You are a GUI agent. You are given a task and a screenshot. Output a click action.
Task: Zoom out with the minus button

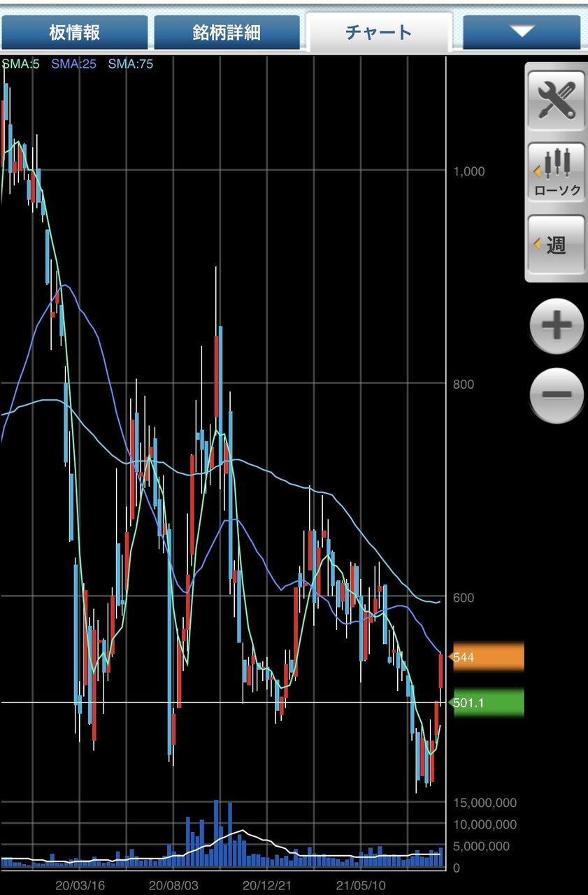tap(557, 394)
